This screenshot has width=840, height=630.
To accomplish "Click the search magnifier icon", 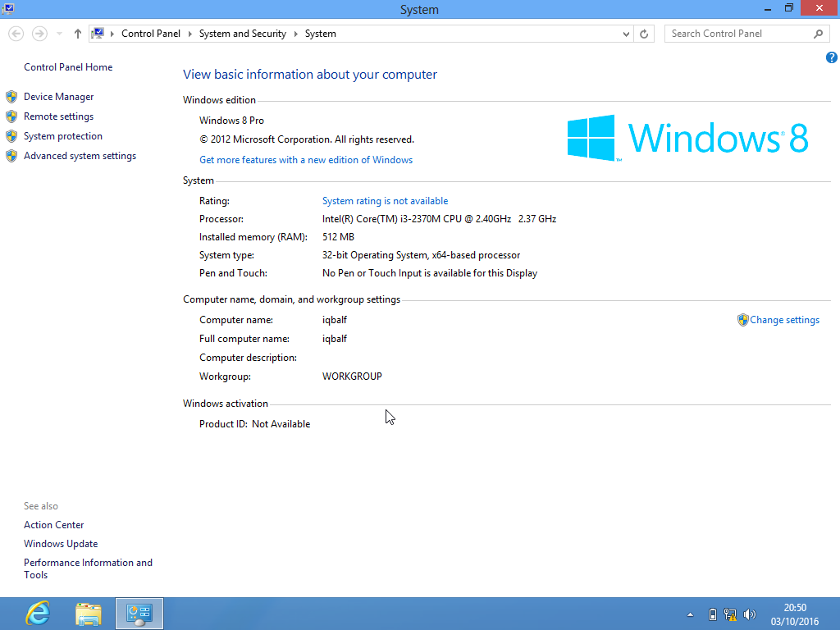I will (x=818, y=34).
